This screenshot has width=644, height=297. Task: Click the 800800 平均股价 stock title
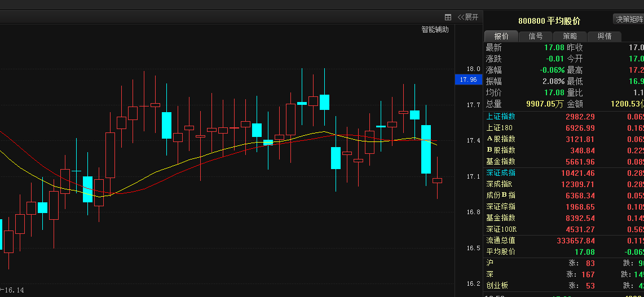point(549,21)
